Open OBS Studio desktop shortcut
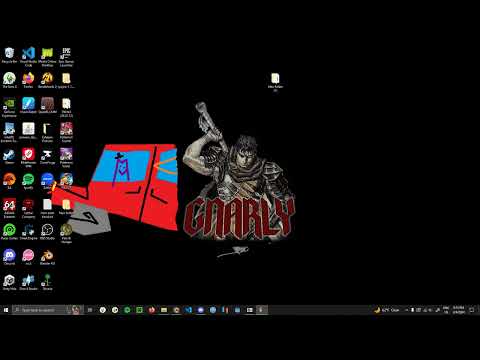This screenshot has height=360, width=480. pos(47,232)
